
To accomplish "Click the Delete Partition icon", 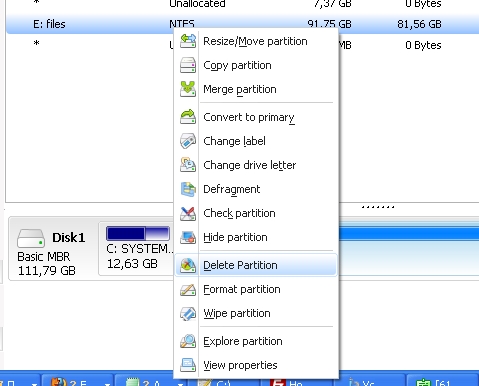I will [188, 265].
